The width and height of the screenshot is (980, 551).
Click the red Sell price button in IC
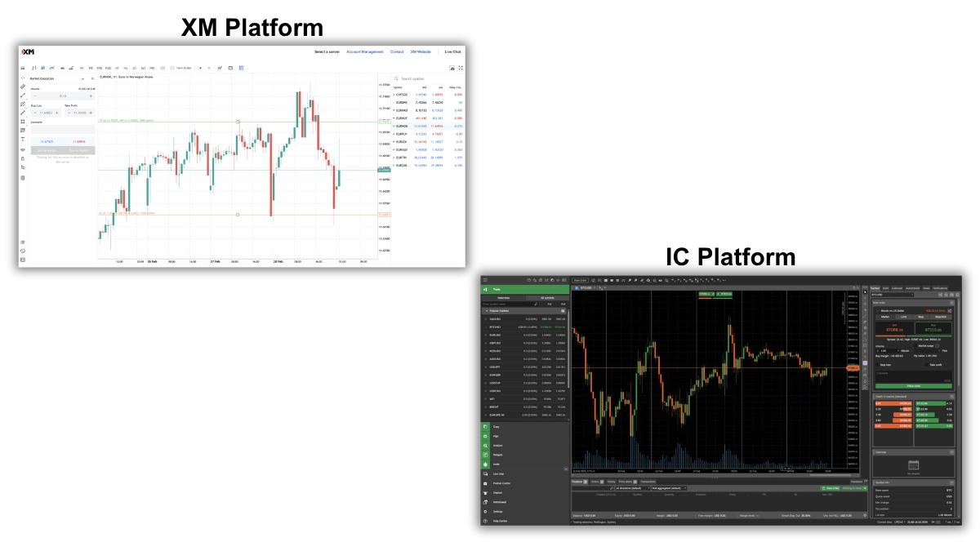click(x=894, y=328)
